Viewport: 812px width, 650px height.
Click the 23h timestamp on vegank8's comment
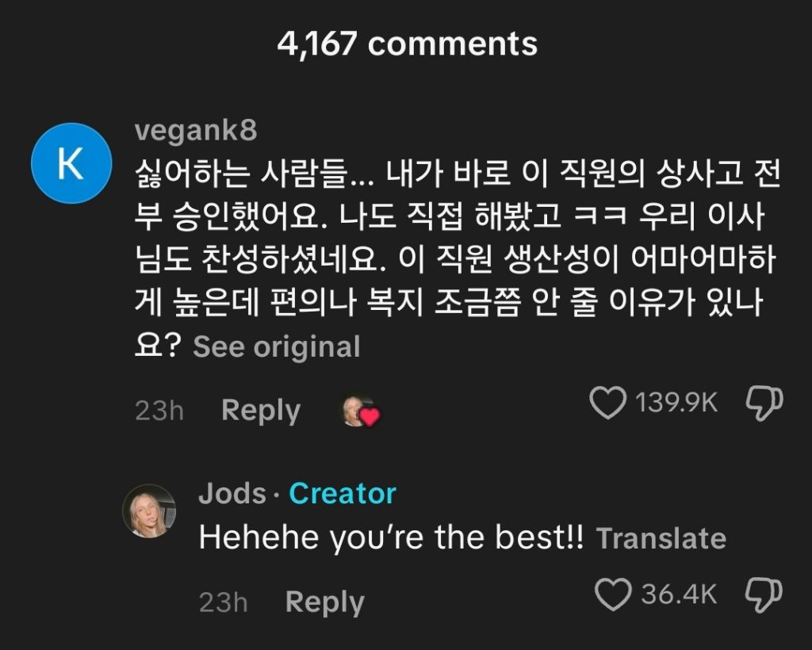coord(159,411)
